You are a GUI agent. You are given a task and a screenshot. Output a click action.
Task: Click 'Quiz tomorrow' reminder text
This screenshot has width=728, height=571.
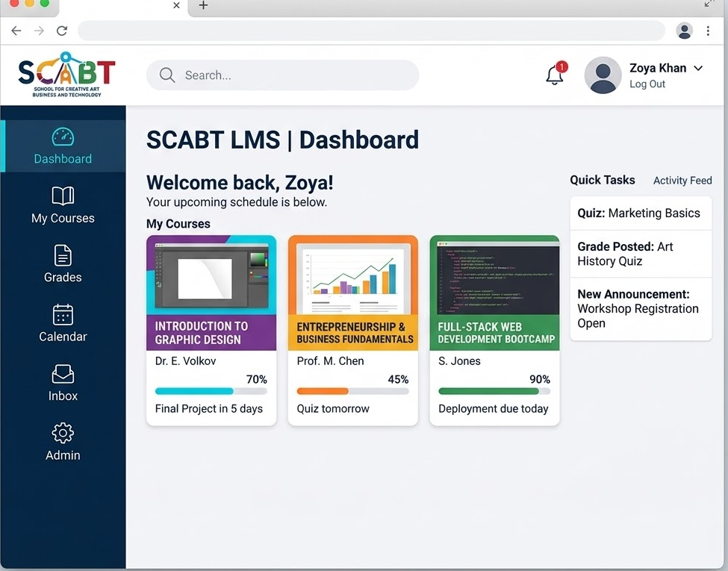[x=333, y=409]
